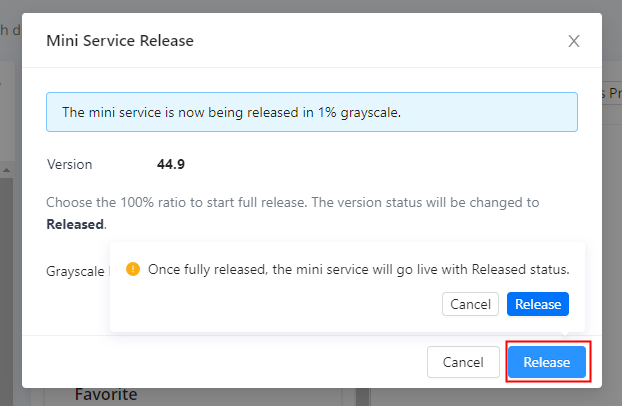Click the orange warning icon in popconfirm
Viewport: 622px width, 406px height.
(x=132, y=269)
